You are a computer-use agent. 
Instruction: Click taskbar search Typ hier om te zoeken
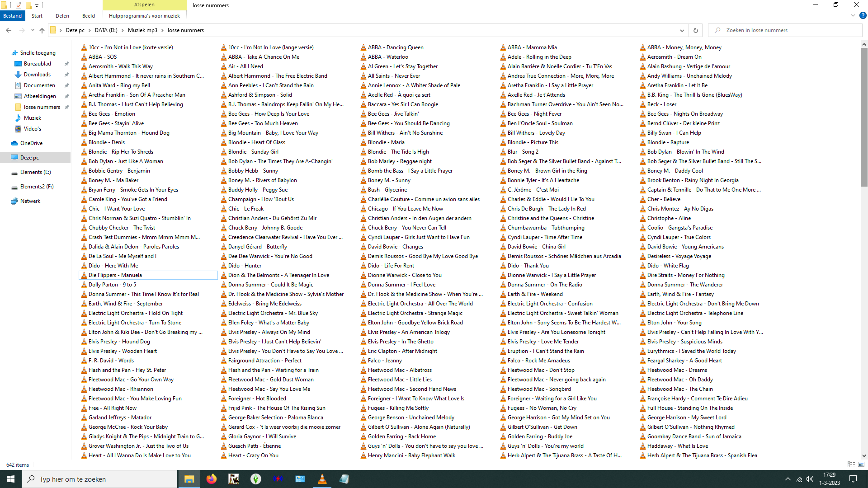click(99, 479)
